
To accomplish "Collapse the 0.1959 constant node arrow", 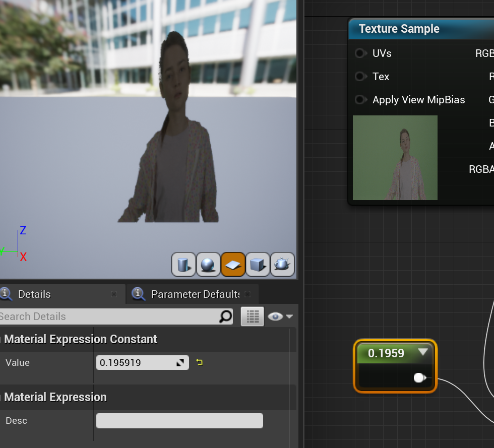I will point(422,352).
